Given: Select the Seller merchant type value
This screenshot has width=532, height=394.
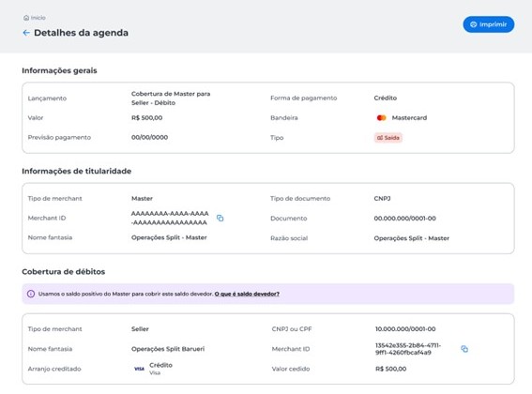Looking at the screenshot, I should pyautogui.click(x=140, y=329).
